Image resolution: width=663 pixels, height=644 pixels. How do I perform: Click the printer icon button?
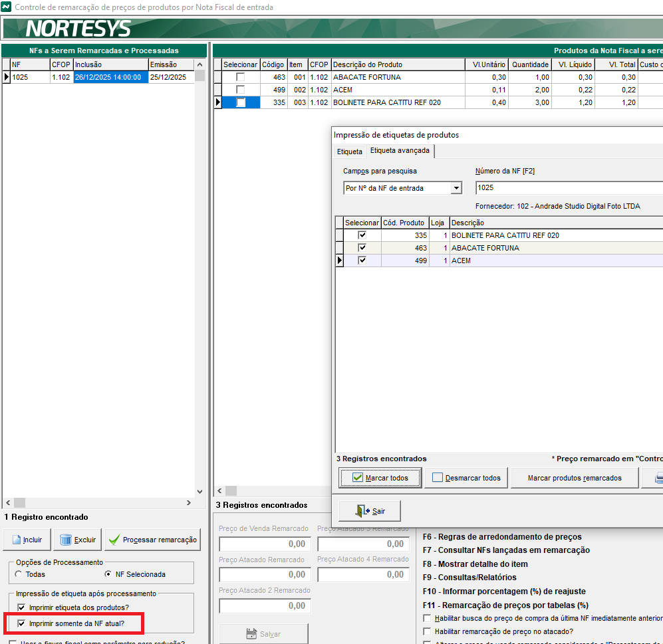pyautogui.click(x=656, y=478)
